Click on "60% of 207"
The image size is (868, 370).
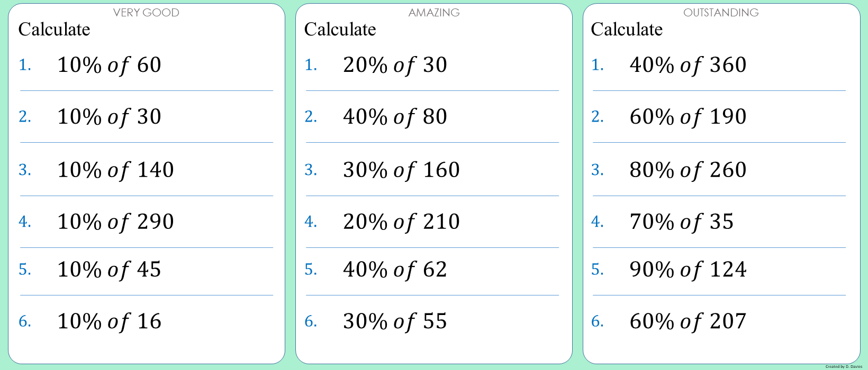tap(688, 321)
